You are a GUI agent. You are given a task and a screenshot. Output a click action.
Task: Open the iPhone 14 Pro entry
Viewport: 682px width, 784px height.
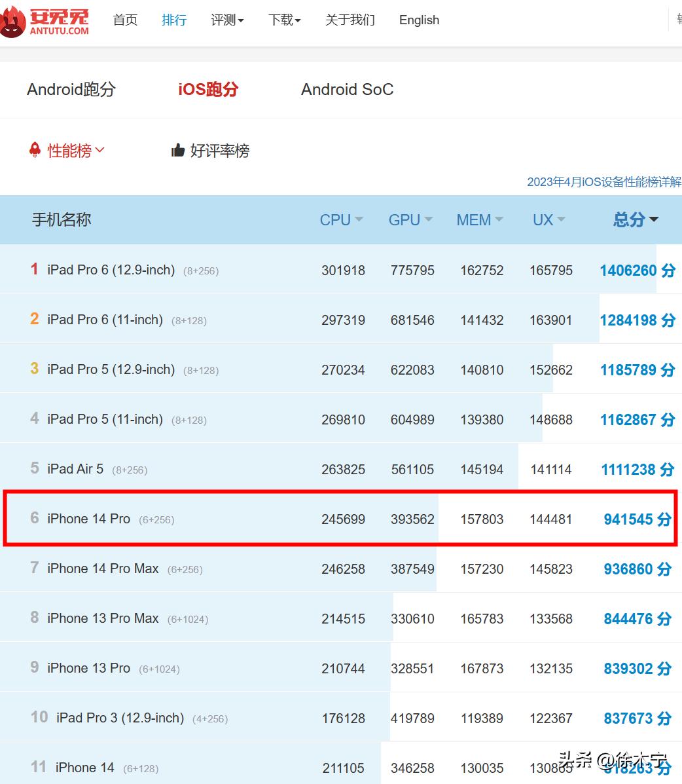[x=89, y=519]
